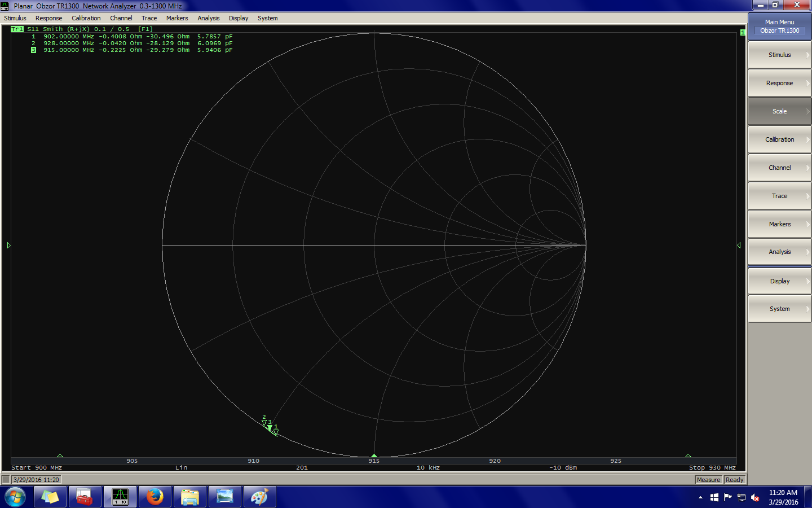Launch Firefox from the taskbar

pyautogui.click(x=155, y=497)
